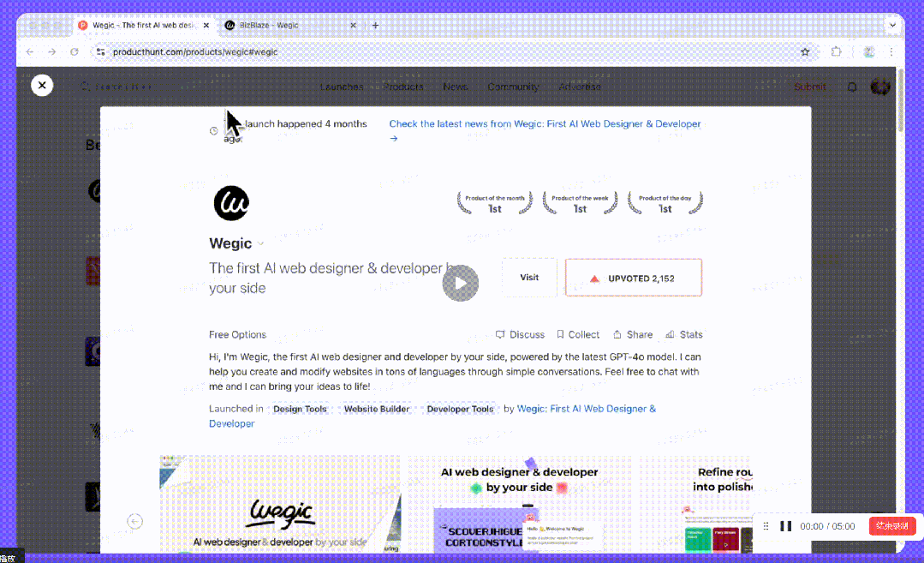
Task: Open Chrome's three-dot menu
Action: tap(891, 52)
